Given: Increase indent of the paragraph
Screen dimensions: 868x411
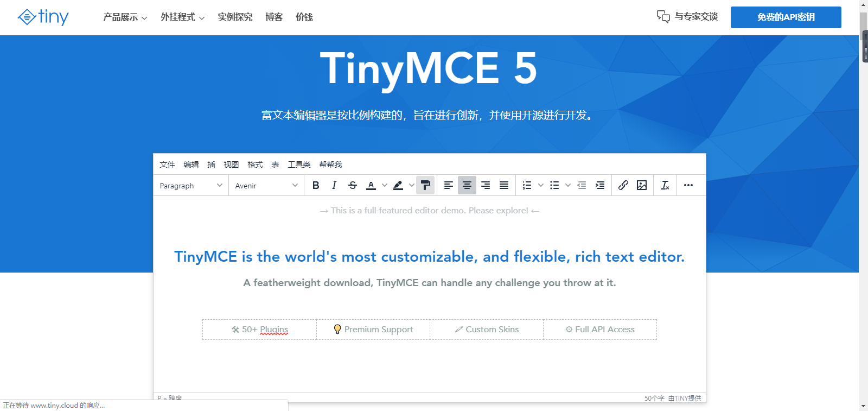Looking at the screenshot, I should (600, 185).
